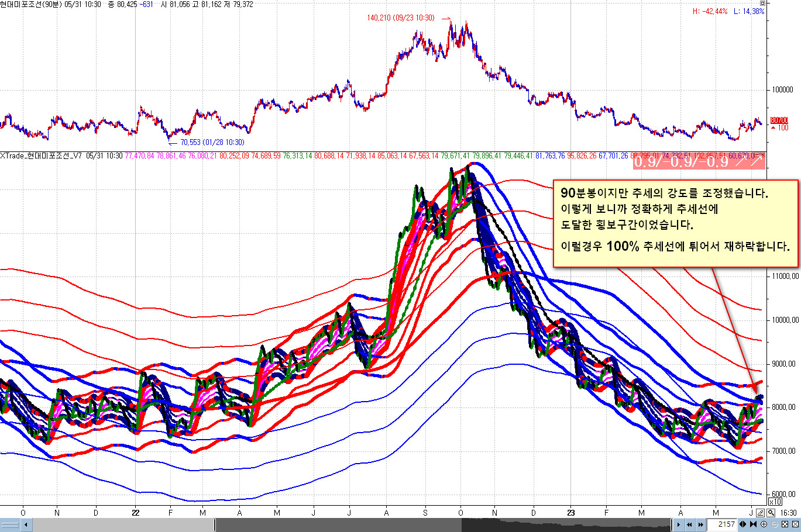
Task: Click the four-arrow fit-all chart icon
Action: pyautogui.click(x=785, y=524)
